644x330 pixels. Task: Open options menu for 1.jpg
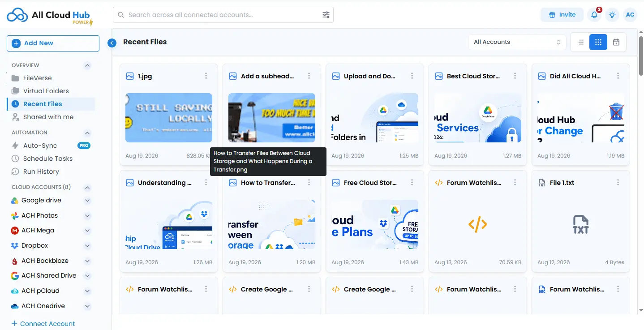[x=206, y=76]
